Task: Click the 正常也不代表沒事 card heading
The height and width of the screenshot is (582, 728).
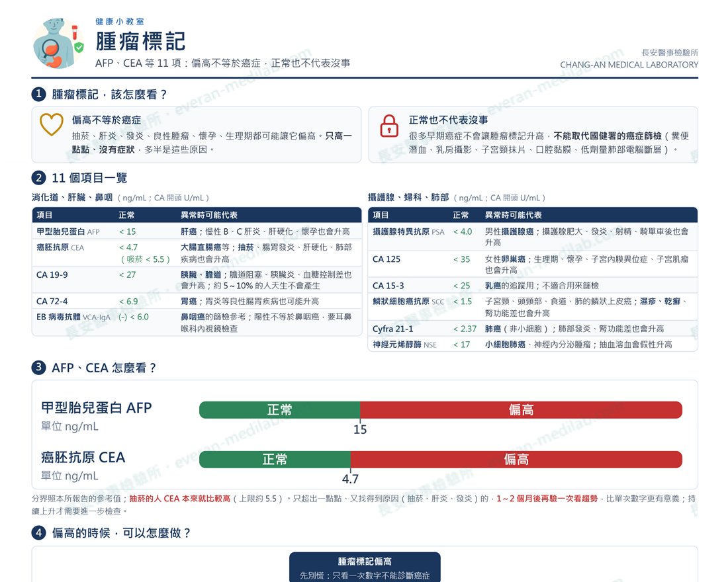Action: [448, 120]
